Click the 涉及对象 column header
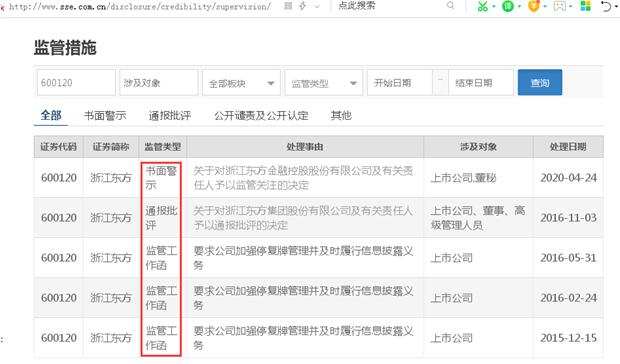The image size is (620, 364). coord(478,147)
